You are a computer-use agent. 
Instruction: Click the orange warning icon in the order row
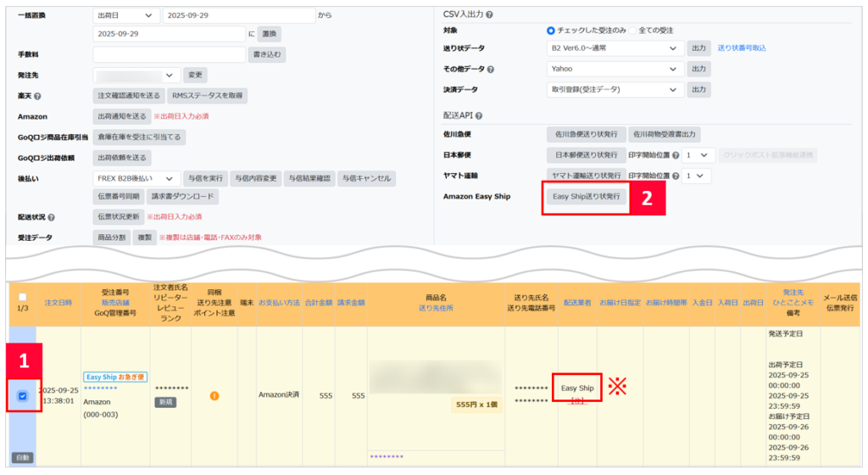(215, 394)
